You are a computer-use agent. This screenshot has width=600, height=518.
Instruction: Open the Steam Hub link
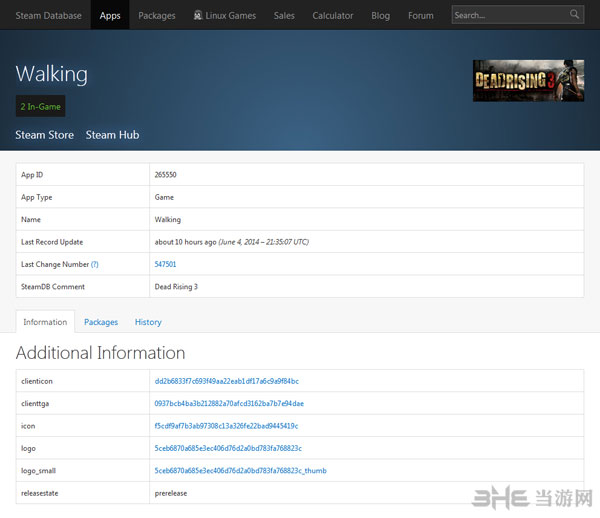click(112, 135)
